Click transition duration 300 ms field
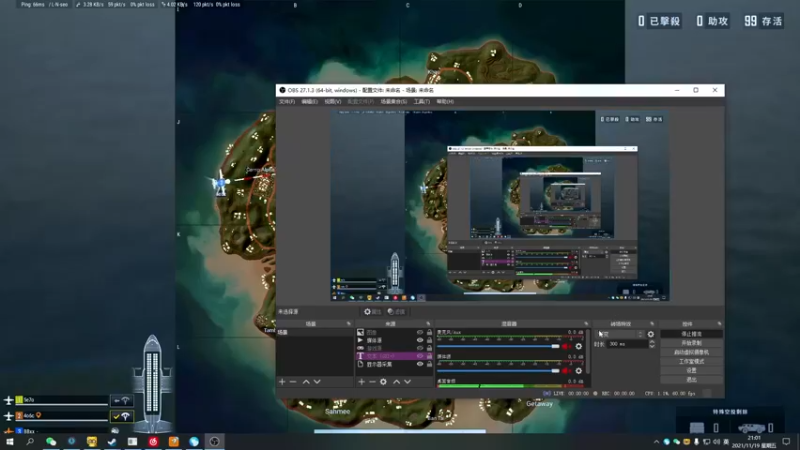This screenshot has height=450, width=800. tap(628, 344)
